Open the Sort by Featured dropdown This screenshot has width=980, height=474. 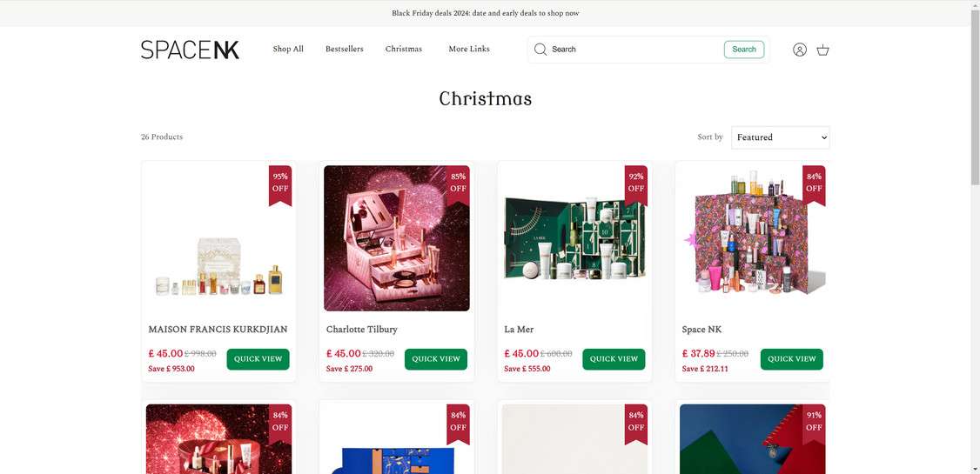(781, 137)
